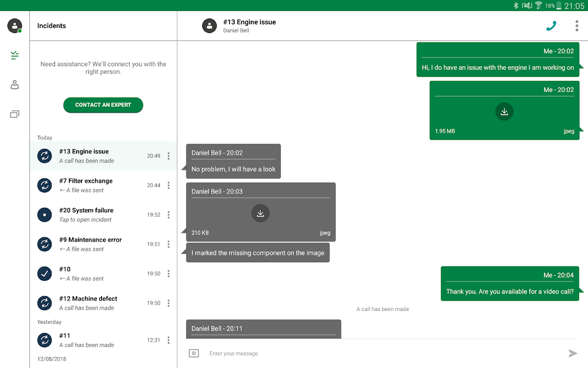Click the checkmark status icon of #10
The width and height of the screenshot is (588, 368).
pos(45,274)
